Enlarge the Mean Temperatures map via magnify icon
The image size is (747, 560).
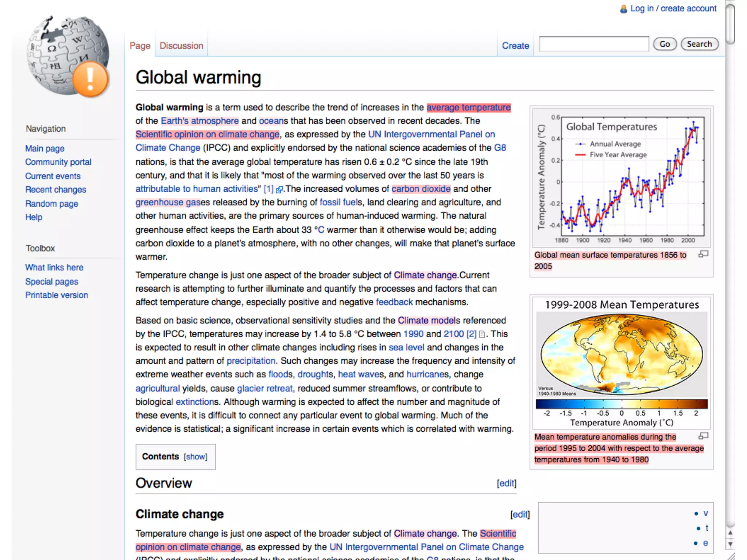click(703, 436)
